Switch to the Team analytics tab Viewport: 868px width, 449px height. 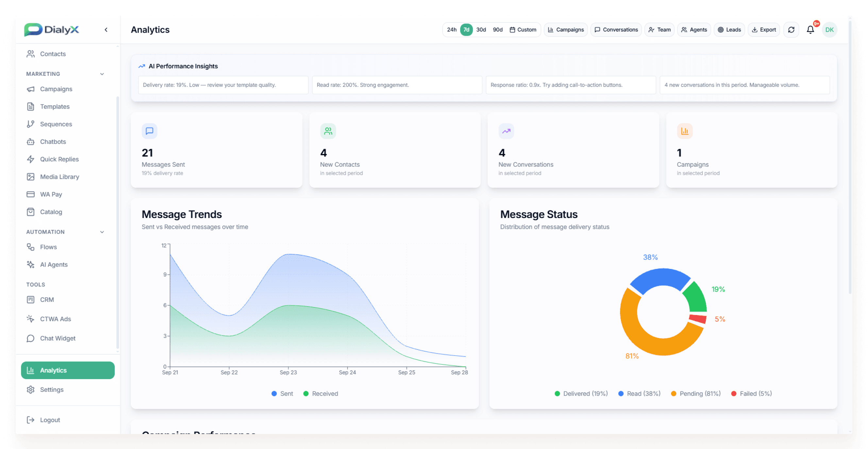point(659,30)
